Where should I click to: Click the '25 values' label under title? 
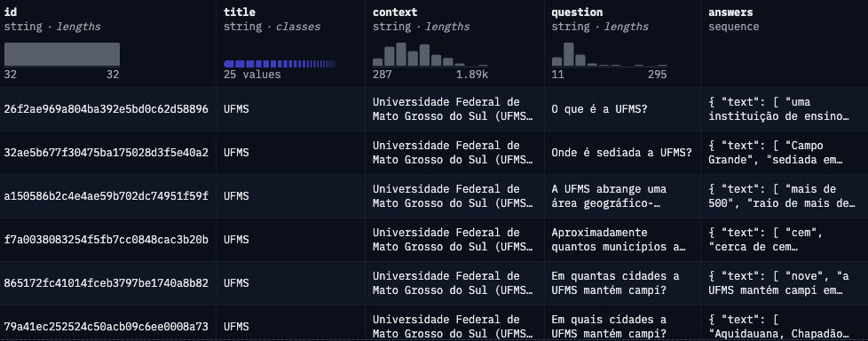coord(252,75)
